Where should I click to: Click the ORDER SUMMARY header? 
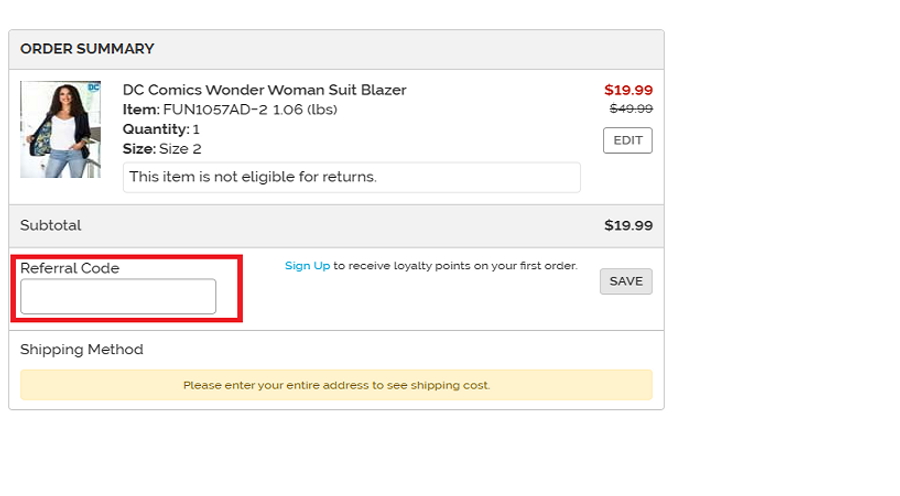click(x=87, y=48)
